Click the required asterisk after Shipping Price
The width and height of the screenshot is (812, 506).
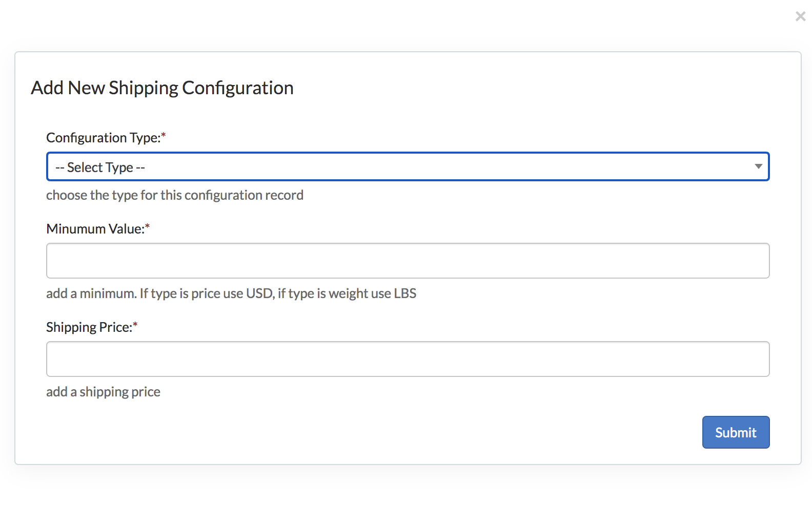[x=135, y=326]
